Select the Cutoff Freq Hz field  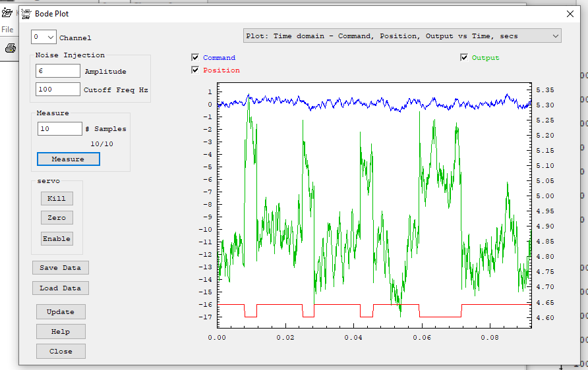58,90
